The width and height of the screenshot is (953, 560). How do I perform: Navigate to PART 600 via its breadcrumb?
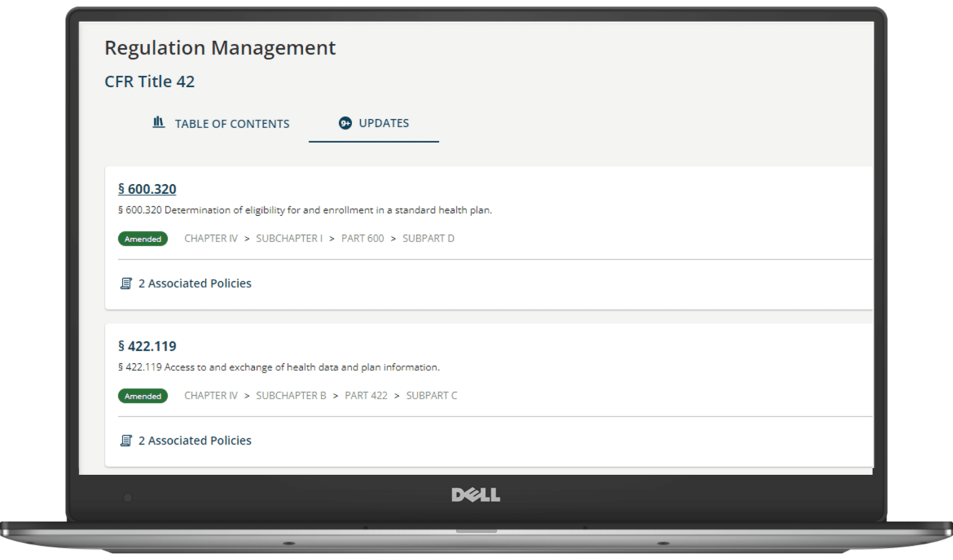click(x=363, y=239)
